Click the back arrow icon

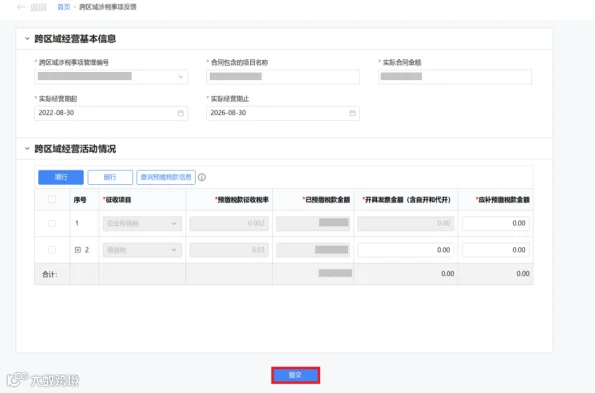21,7
